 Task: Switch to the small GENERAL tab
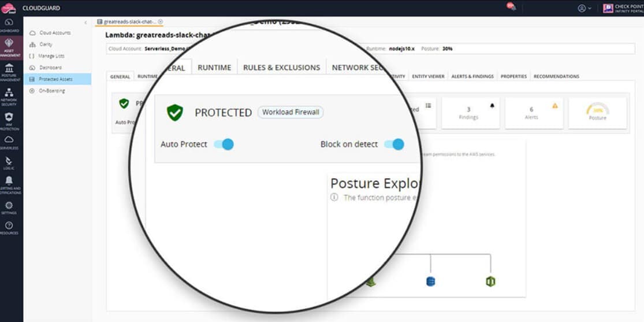[120, 76]
